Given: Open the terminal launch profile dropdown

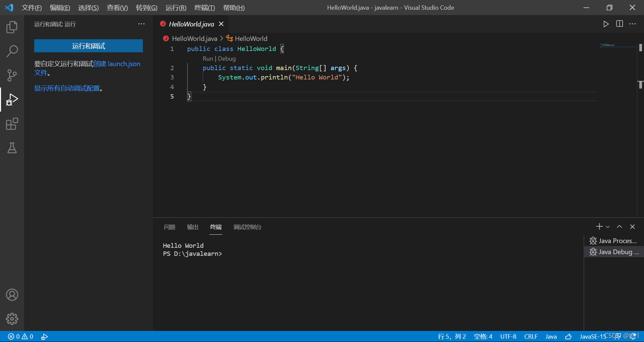Looking at the screenshot, I should 608,227.
